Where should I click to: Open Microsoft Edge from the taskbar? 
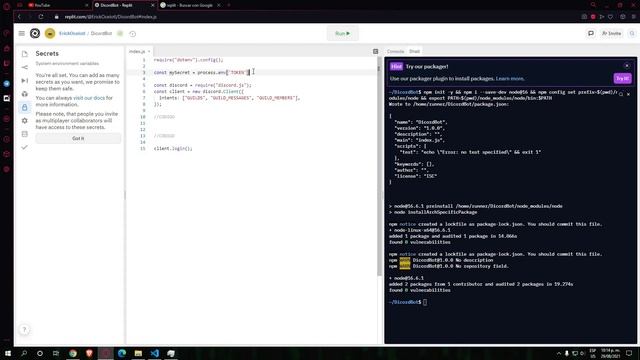click(122, 353)
